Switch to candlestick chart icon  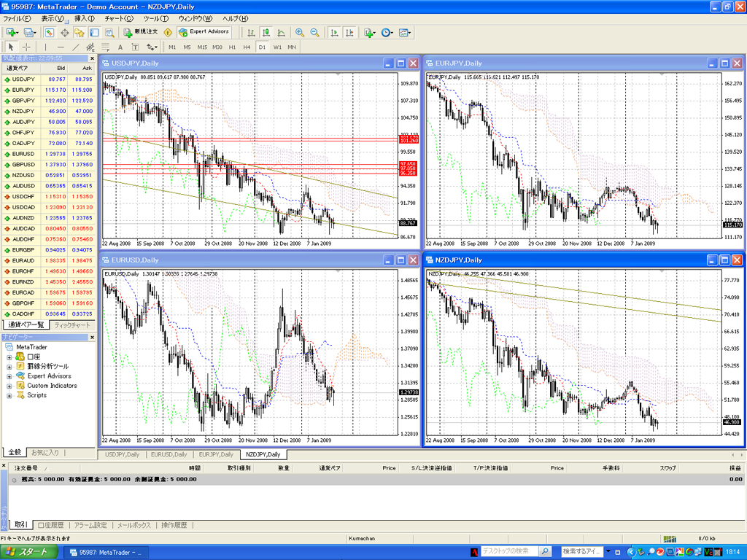[x=266, y=32]
